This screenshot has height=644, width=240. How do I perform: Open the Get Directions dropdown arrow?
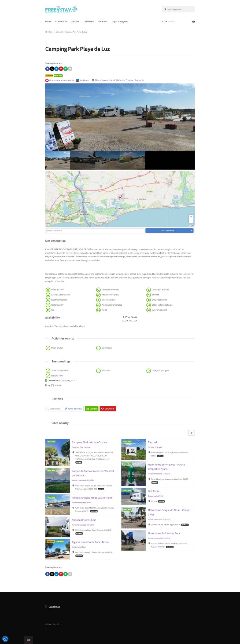191,230
